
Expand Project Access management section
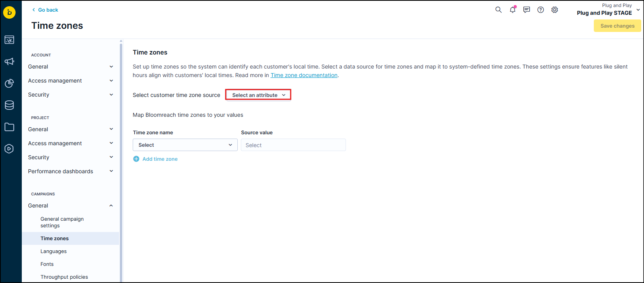coord(71,143)
